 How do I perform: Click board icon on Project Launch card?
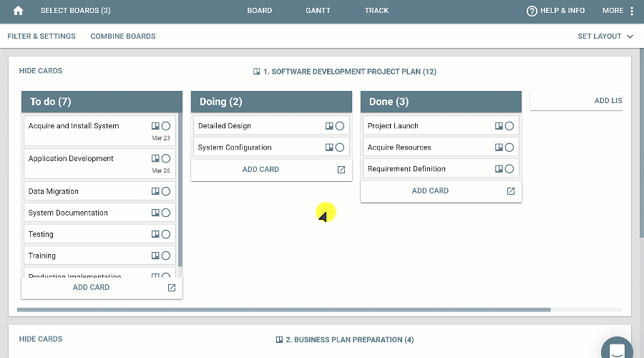point(499,126)
